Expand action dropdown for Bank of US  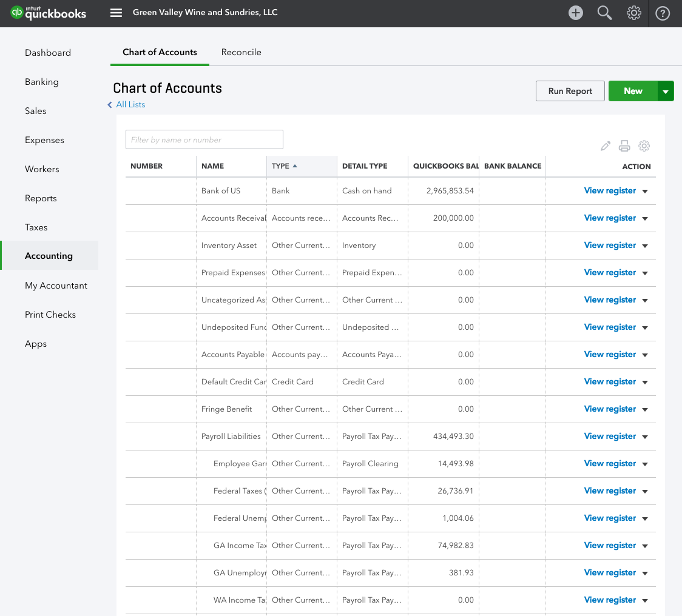pyautogui.click(x=645, y=192)
